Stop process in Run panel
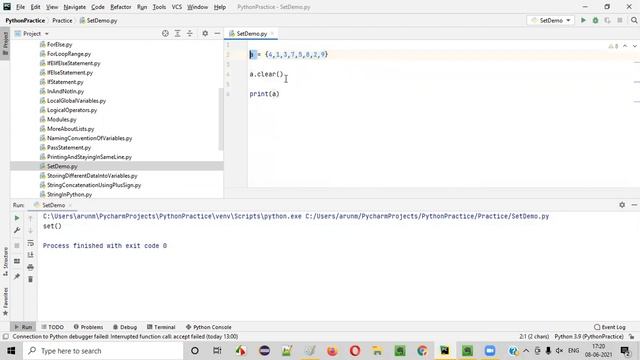The height and width of the screenshot is (360, 640). (17, 245)
